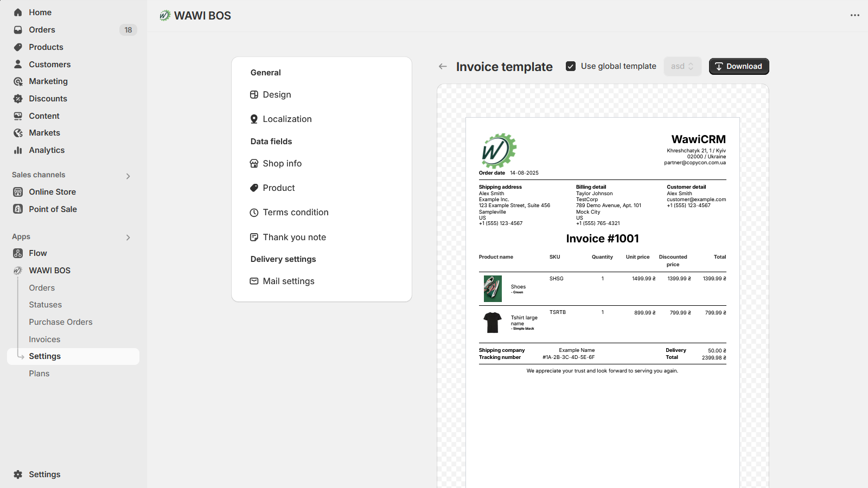Select the Online Store icon
Viewport: 868px width, 488px height.
18,191
